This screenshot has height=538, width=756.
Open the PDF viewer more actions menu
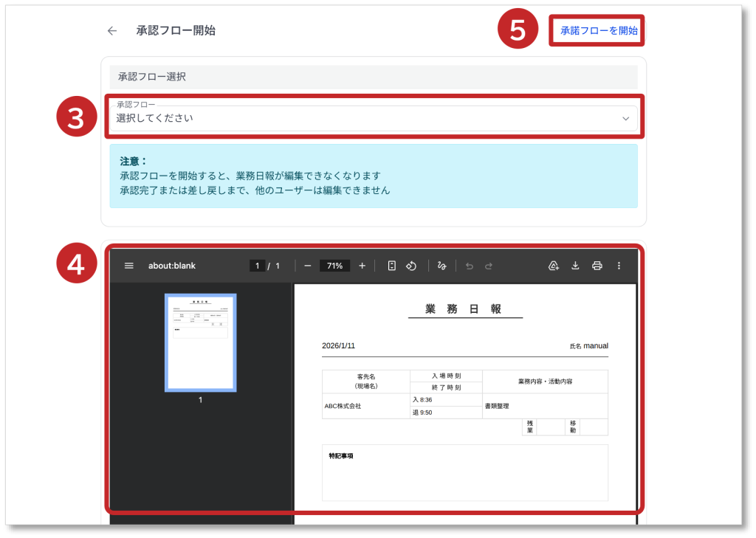pyautogui.click(x=619, y=266)
